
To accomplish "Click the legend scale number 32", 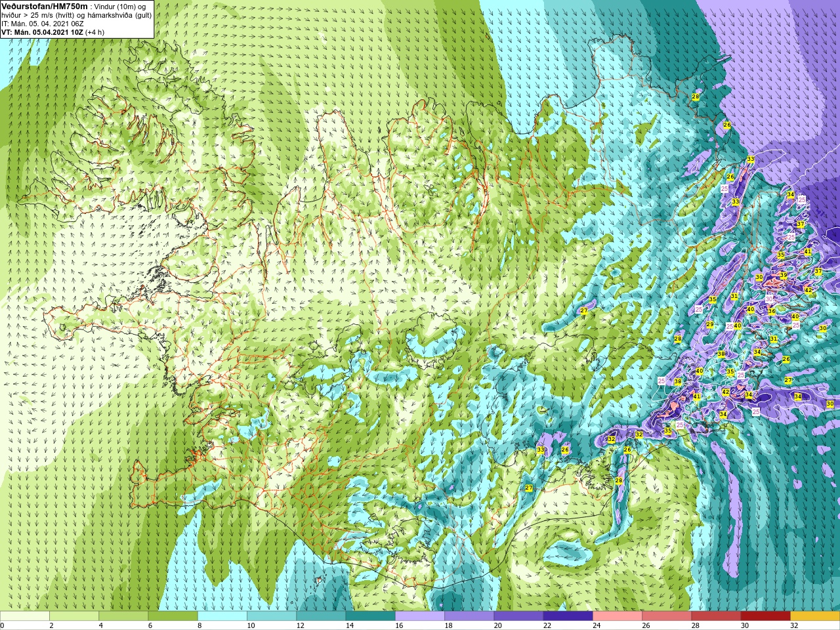I will pyautogui.click(x=793, y=625).
